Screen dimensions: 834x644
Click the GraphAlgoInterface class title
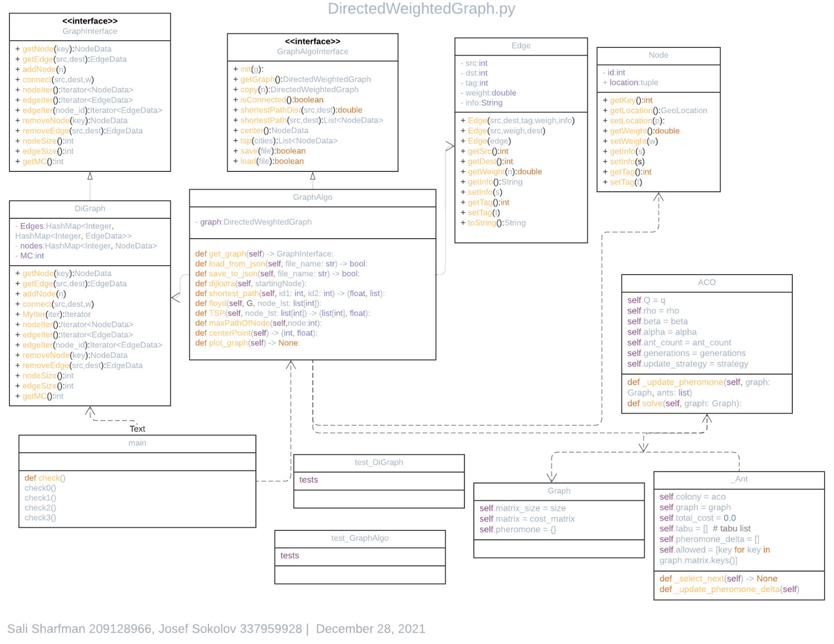pyautogui.click(x=312, y=51)
